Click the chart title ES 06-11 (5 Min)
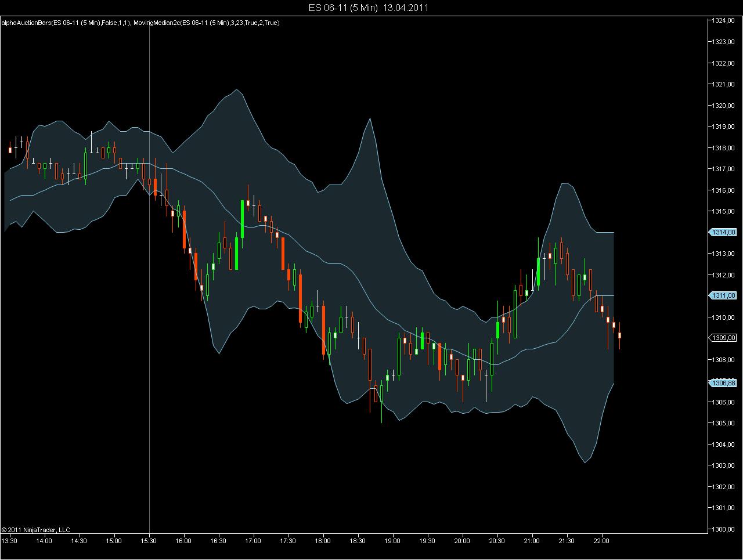 344,8
